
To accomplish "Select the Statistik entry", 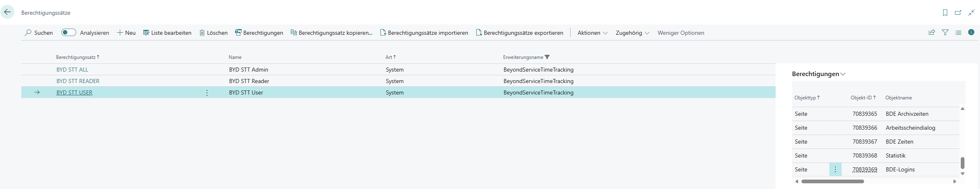I will point(896,155).
